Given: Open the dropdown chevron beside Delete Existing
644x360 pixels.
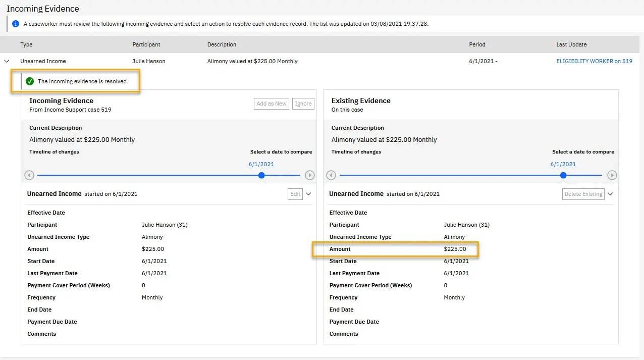Looking at the screenshot, I should (610, 194).
